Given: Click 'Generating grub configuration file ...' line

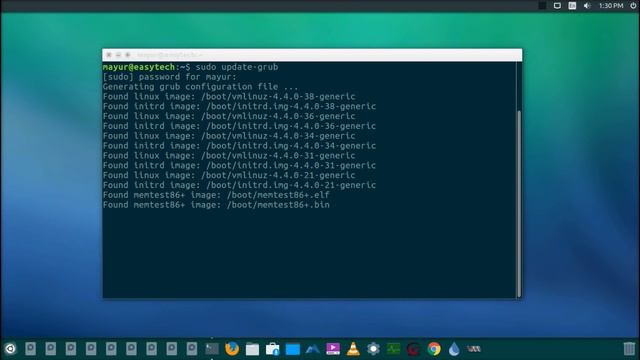Looking at the screenshot, I should coord(200,87).
